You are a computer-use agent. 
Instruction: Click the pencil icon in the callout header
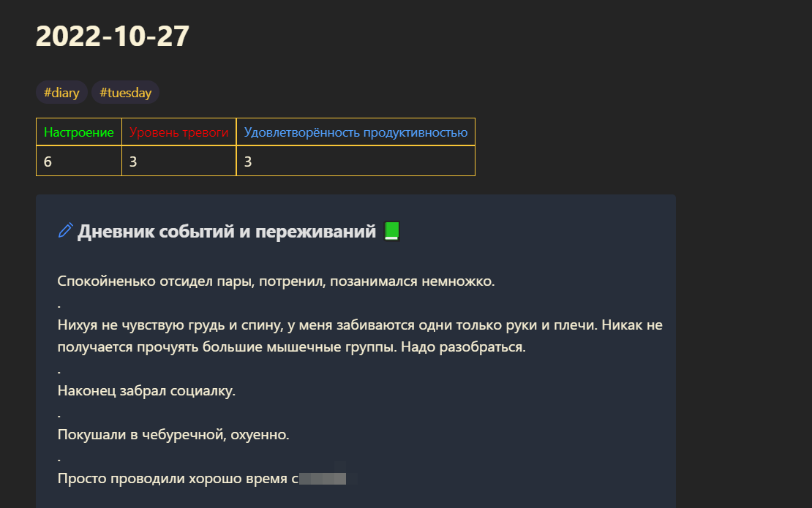coord(65,230)
